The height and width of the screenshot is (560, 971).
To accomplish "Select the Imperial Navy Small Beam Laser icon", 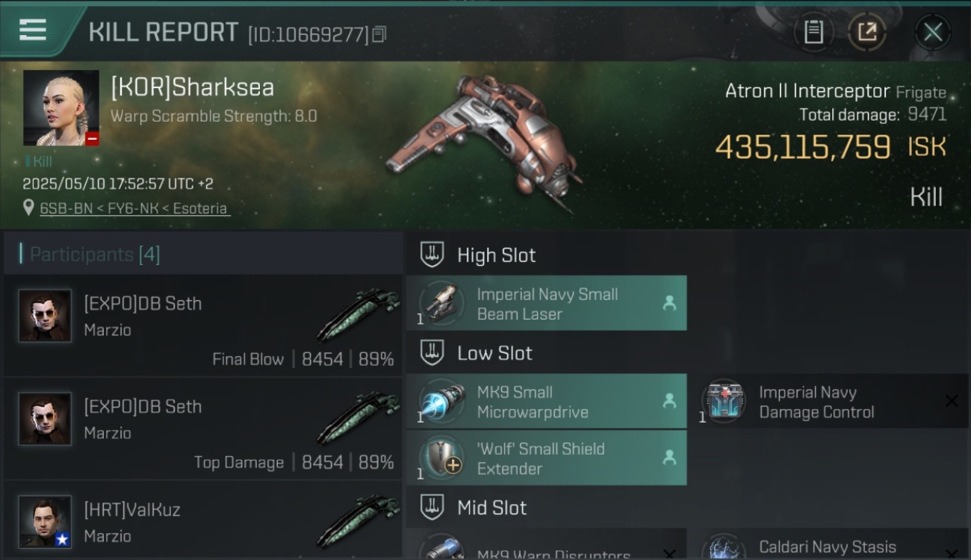I will 441,303.
